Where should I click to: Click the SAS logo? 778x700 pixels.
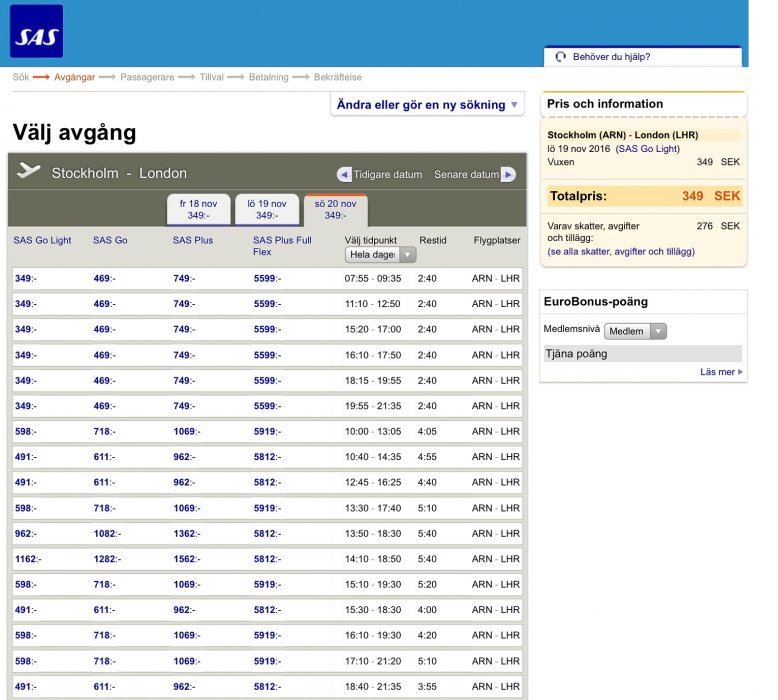36,32
